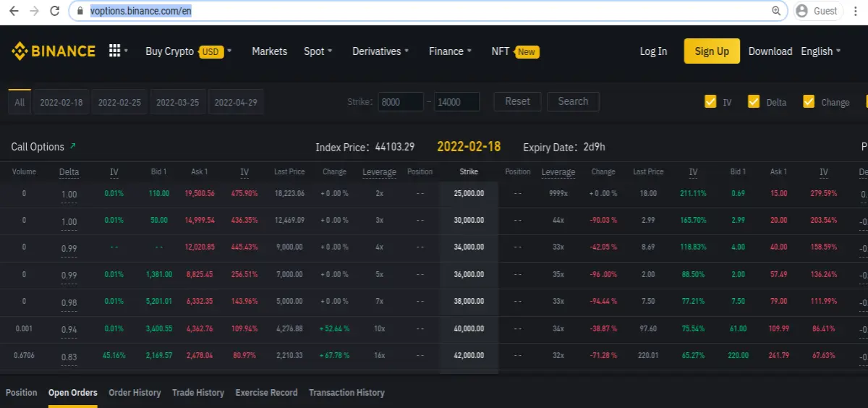Screen dimensions: 868x408
Task: Toggle the Change checkbox
Action: click(809, 101)
